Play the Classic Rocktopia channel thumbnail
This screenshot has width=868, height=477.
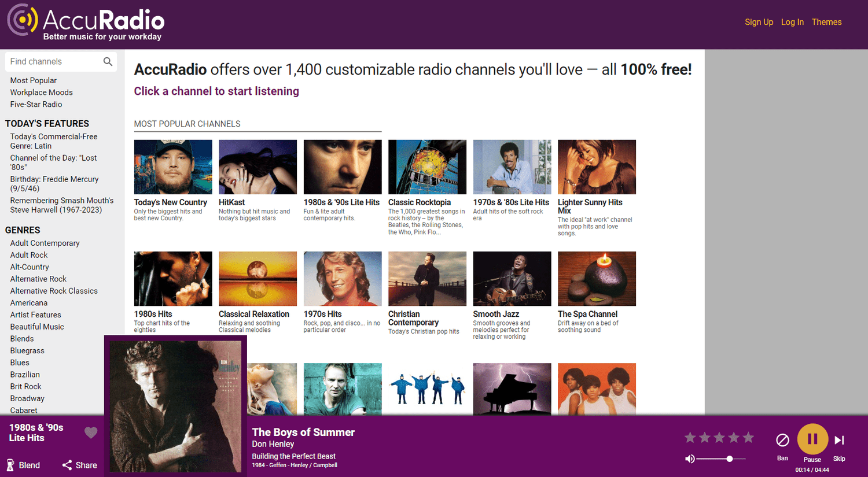[x=427, y=167]
